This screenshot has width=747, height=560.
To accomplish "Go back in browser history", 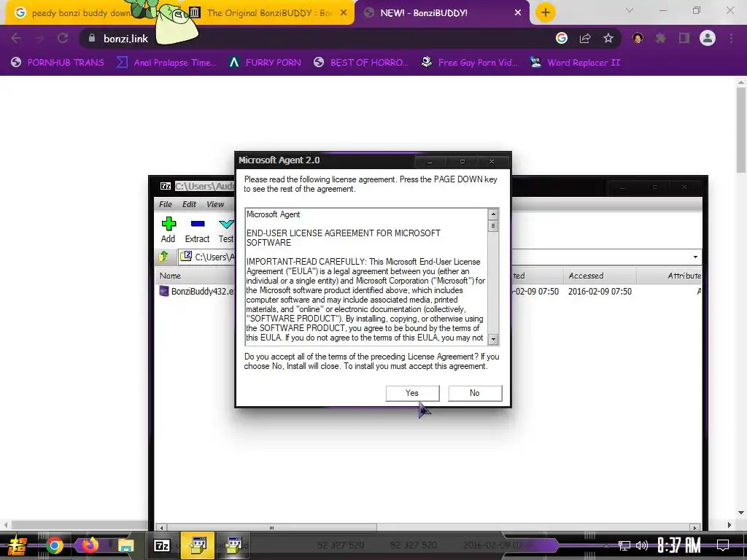I will [16, 38].
